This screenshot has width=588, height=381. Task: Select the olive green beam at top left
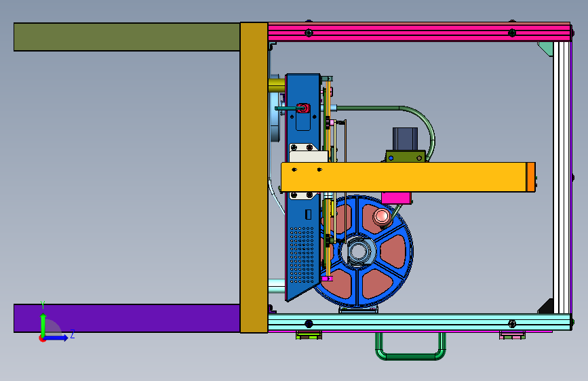coord(127,37)
